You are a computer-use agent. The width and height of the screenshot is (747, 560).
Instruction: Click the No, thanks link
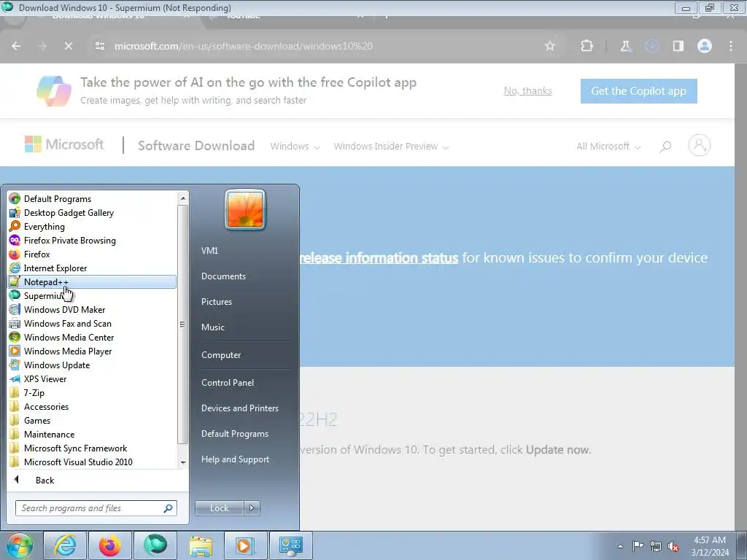(x=528, y=90)
